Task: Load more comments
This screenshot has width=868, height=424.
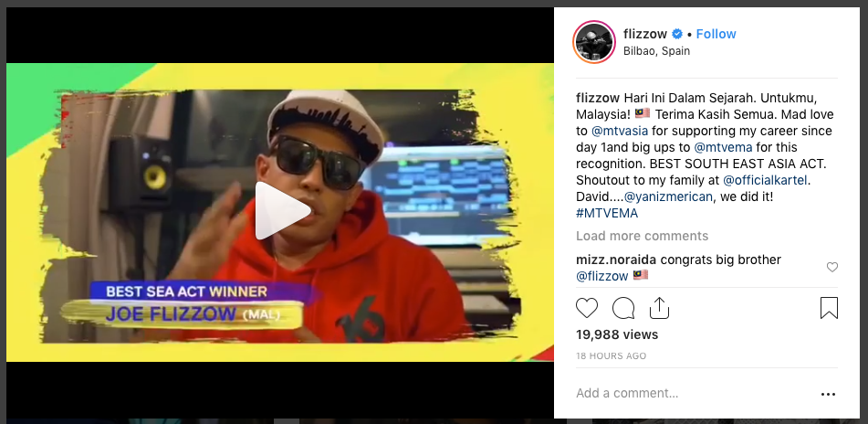Action: 643,236
